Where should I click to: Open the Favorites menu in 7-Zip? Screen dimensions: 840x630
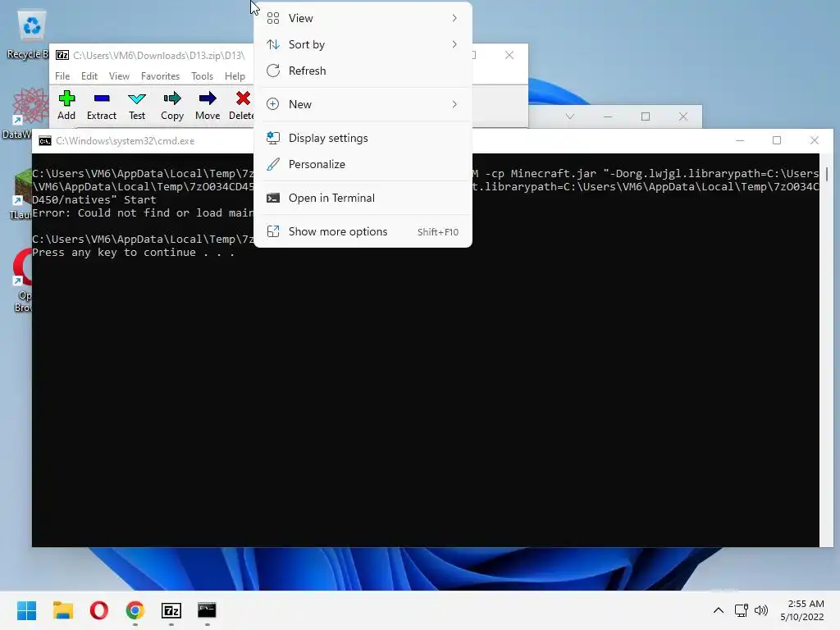coord(160,76)
